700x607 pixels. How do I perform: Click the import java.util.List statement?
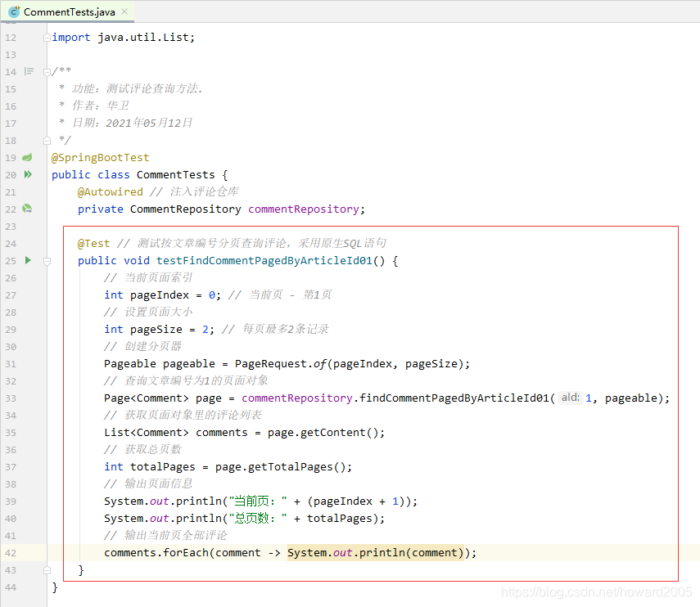(x=123, y=38)
